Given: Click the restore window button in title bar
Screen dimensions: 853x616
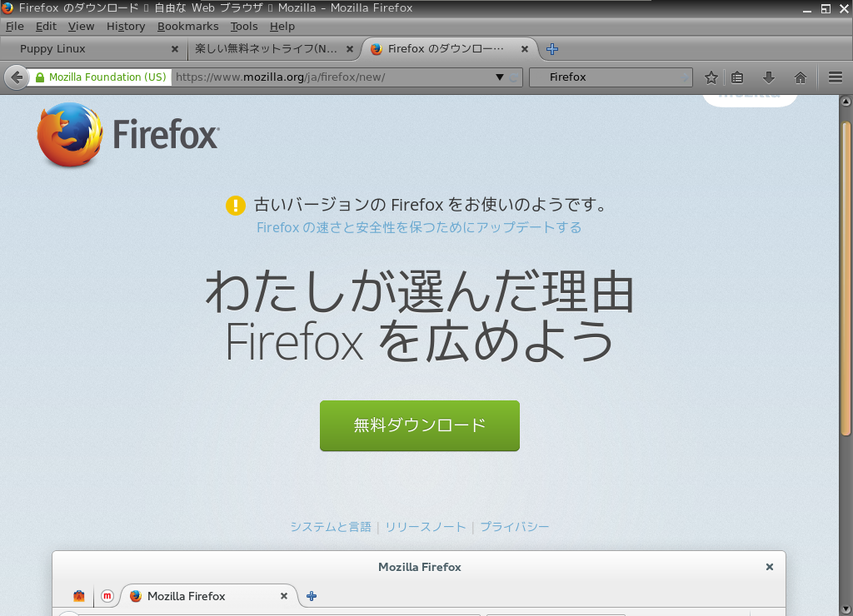Looking at the screenshot, I should click(826, 8).
